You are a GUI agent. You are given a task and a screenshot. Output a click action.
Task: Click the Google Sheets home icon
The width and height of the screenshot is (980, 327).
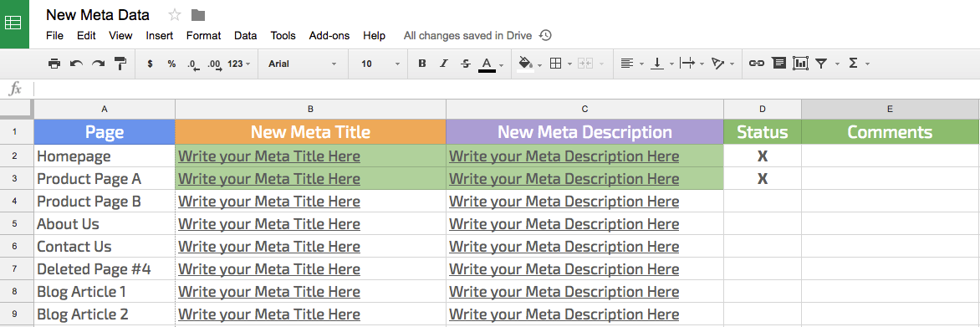coord(13,23)
